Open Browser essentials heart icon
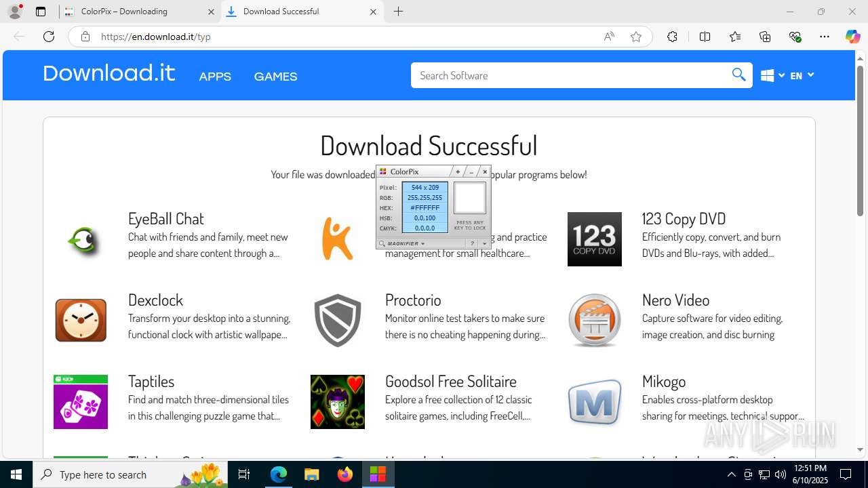This screenshot has height=488, width=868. [x=795, y=37]
